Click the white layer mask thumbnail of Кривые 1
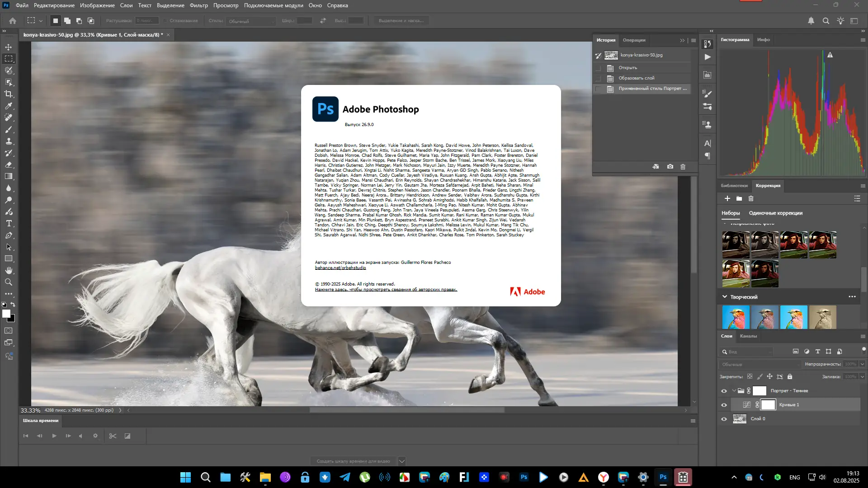Screen dimensions: 868x488 (x=768, y=404)
